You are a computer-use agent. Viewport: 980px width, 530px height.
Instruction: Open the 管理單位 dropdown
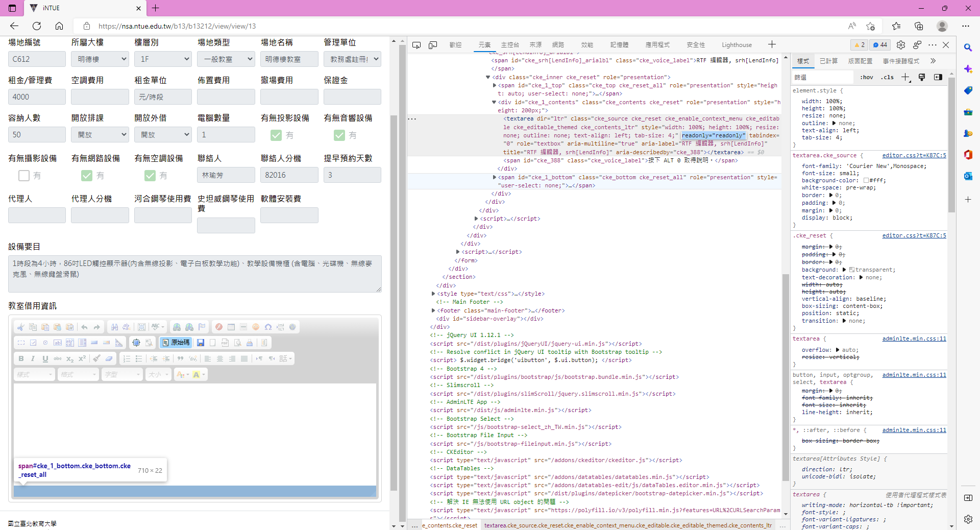tap(352, 59)
